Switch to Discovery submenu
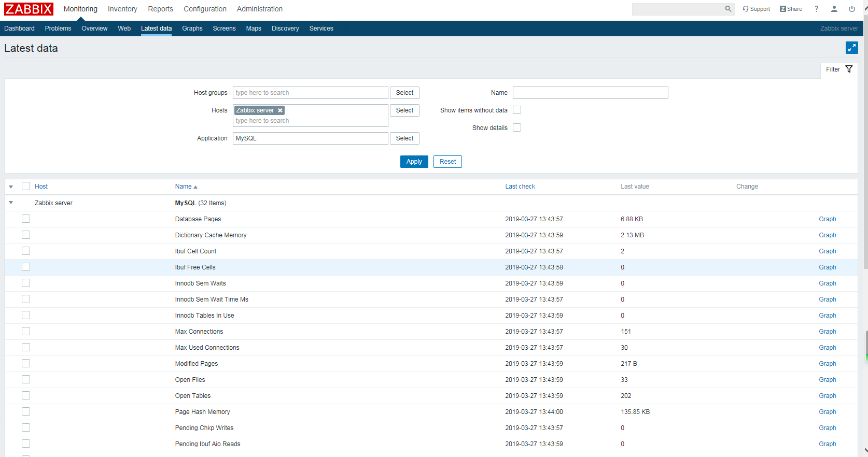The height and width of the screenshot is (457, 868). click(x=285, y=28)
